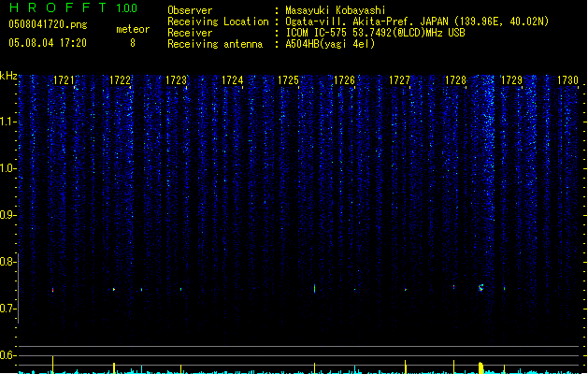This screenshot has height=374, width=588.
Task: Click the 1729 time marker
Action: pyautogui.click(x=511, y=80)
